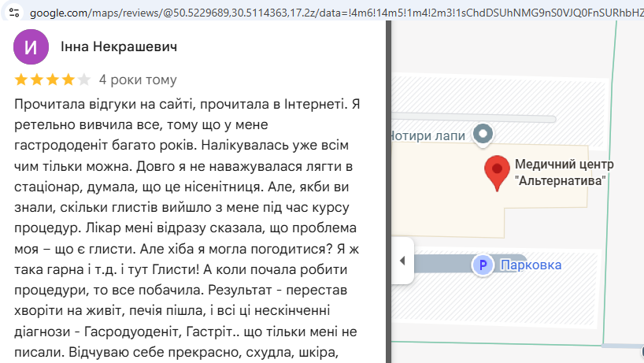Click the review panel vertical scrollbar
This screenshot has height=363, width=644.
(x=389, y=192)
